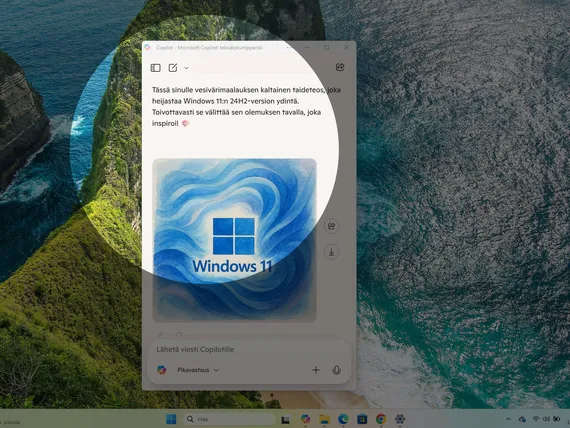The image size is (570, 428).
Task: Start a new chat with compose icon
Action: tap(173, 68)
